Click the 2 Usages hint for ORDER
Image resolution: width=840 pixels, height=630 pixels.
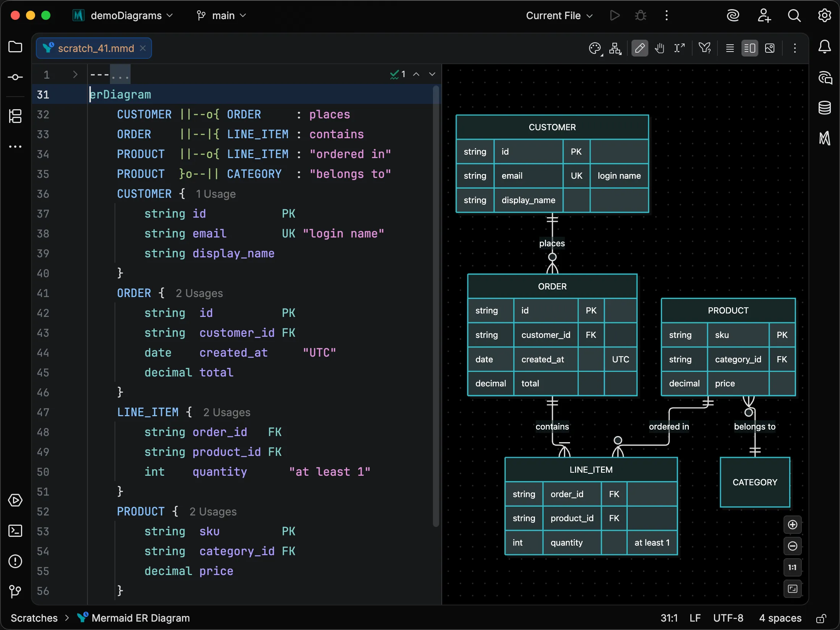point(199,293)
